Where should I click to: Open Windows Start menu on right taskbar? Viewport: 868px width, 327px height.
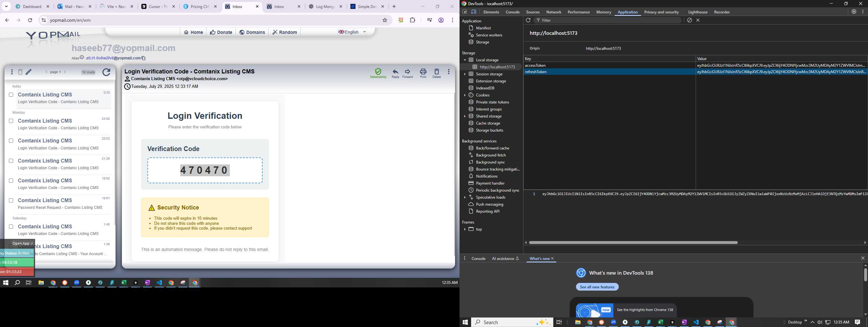coord(465,322)
